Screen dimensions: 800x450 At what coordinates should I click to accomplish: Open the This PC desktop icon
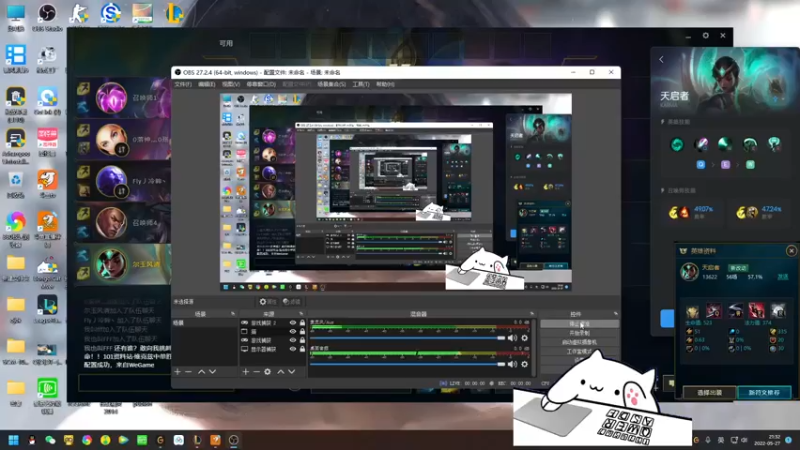point(16,17)
